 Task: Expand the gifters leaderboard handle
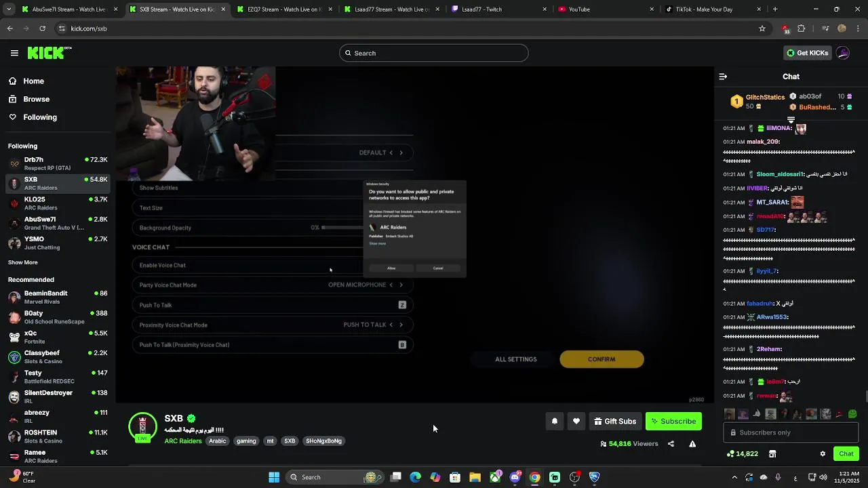(791, 119)
